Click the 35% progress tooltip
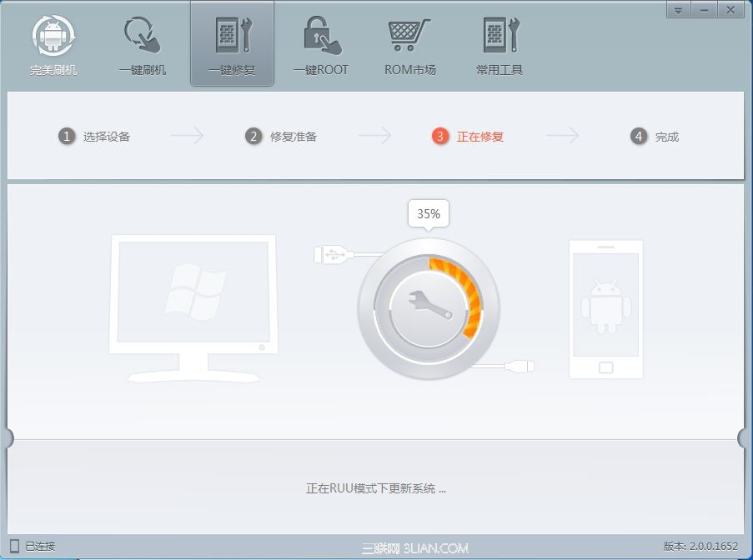This screenshot has height=560, width=753. (429, 214)
